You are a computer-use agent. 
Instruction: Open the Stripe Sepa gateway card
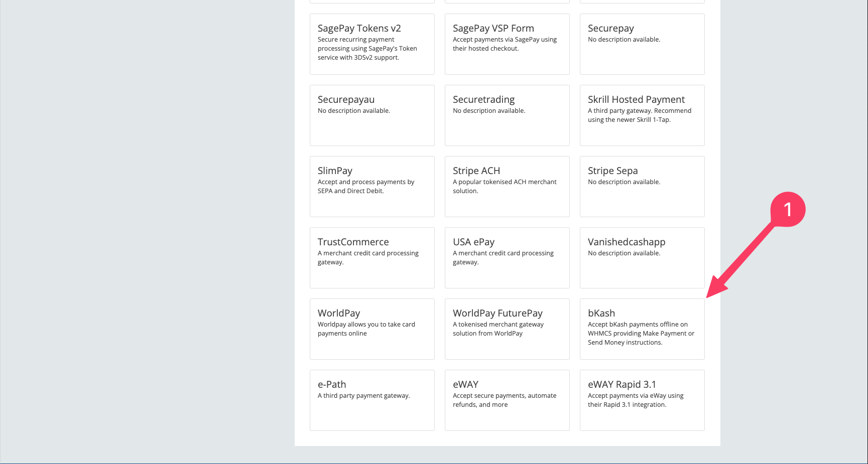pos(642,187)
